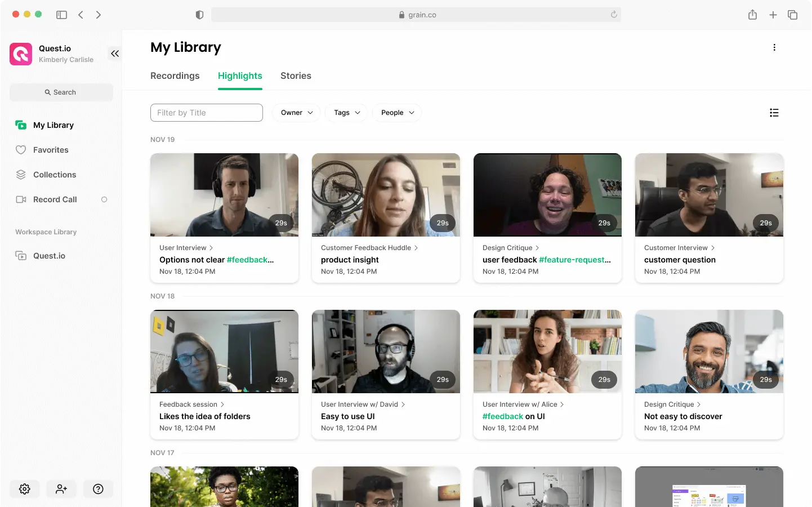Screen dimensions: 812x507
Task: Follow 'User Interview w/ Alice' link
Action: 523,404
